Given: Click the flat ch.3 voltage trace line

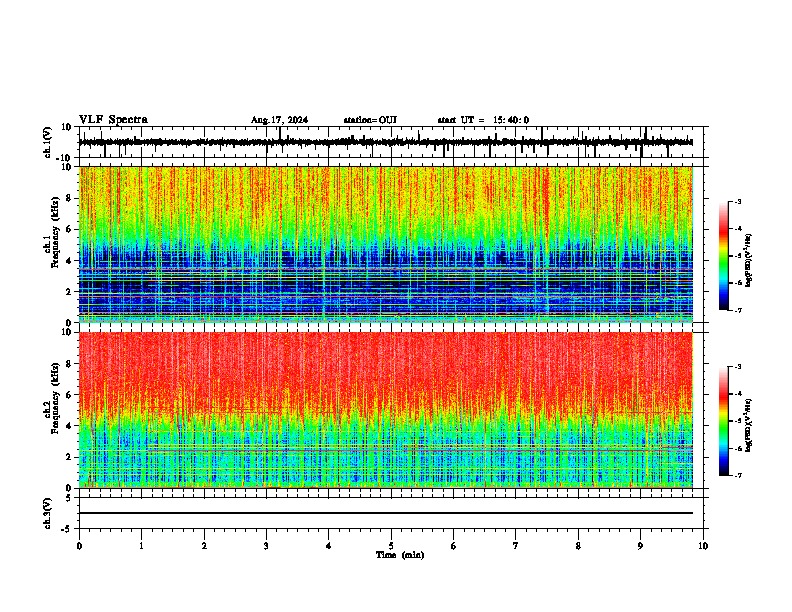Looking at the screenshot, I should click(x=386, y=513).
